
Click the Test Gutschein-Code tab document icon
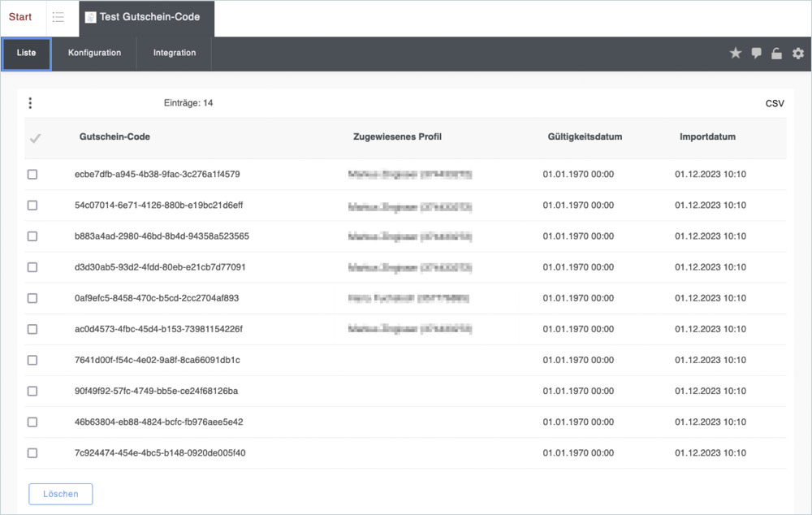pos(90,17)
